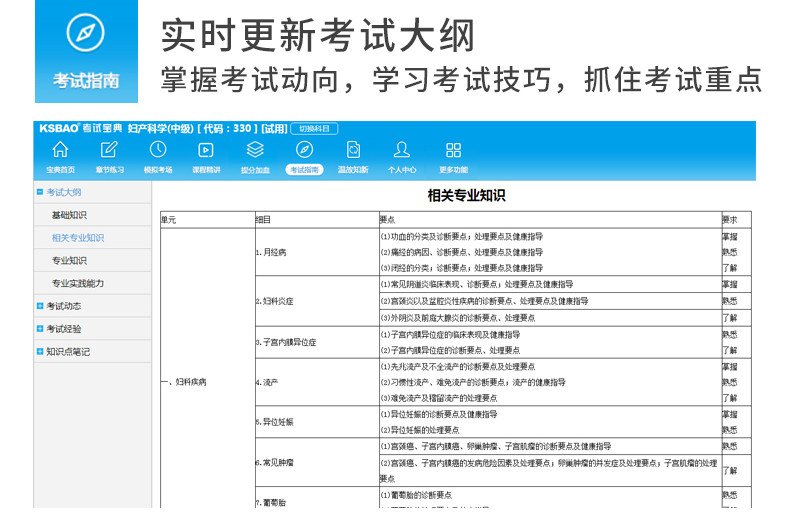Click 先兆流产及不全流产 row text
The width and height of the screenshot is (790, 523).
(457, 366)
